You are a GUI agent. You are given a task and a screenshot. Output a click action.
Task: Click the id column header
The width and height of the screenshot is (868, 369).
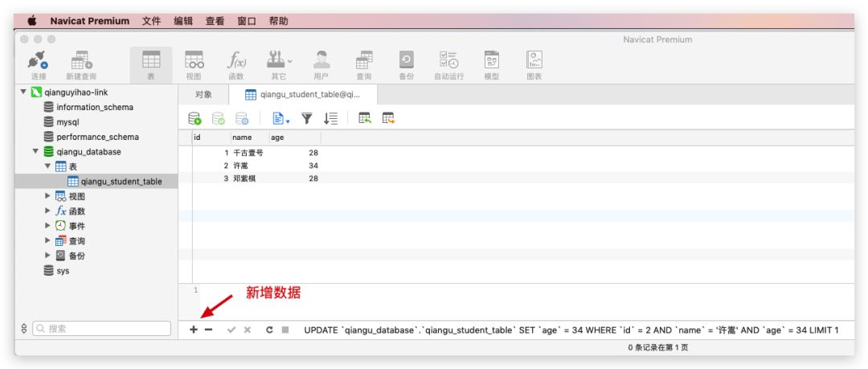(211, 137)
